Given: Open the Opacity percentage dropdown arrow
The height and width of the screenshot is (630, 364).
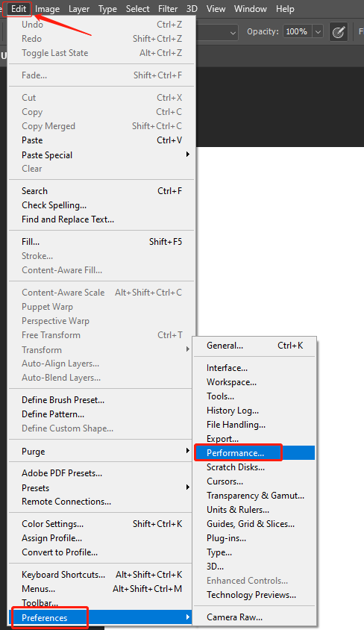Looking at the screenshot, I should tap(318, 32).
